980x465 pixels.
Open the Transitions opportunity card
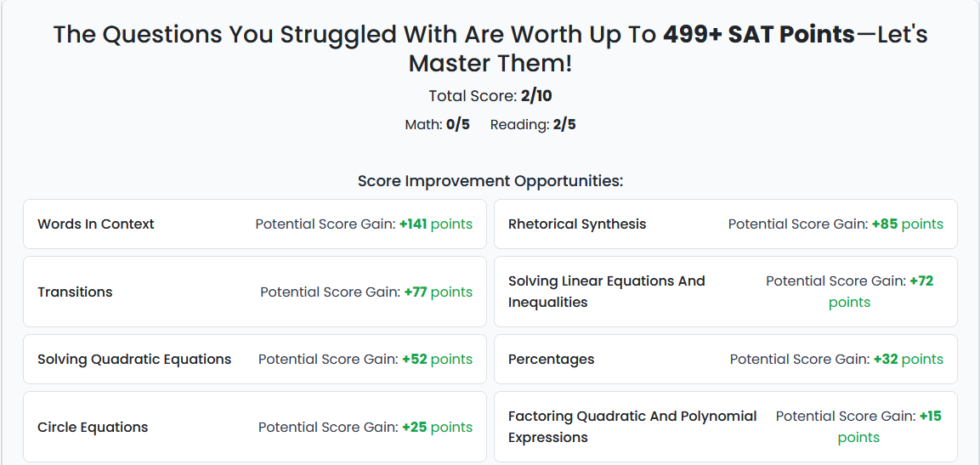255,292
